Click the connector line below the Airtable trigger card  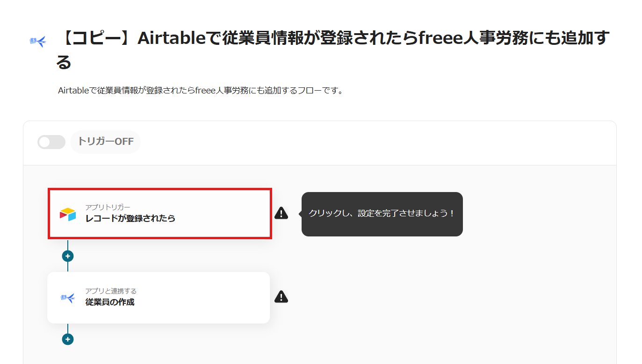pyautogui.click(x=68, y=245)
